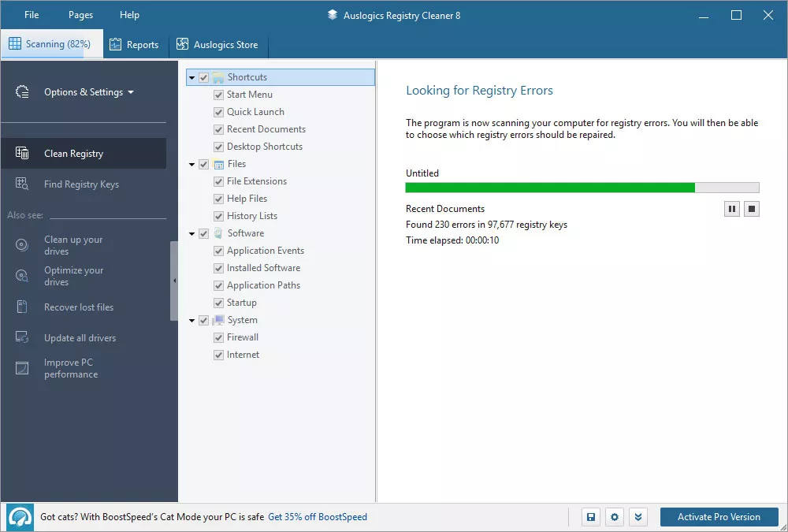The image size is (788, 532).
Task: Click the Update all drivers icon
Action: click(22, 337)
